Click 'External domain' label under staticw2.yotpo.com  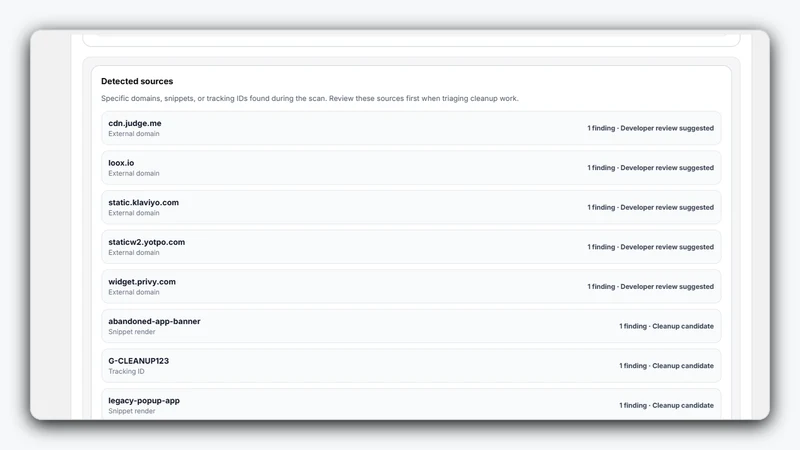tap(134, 253)
